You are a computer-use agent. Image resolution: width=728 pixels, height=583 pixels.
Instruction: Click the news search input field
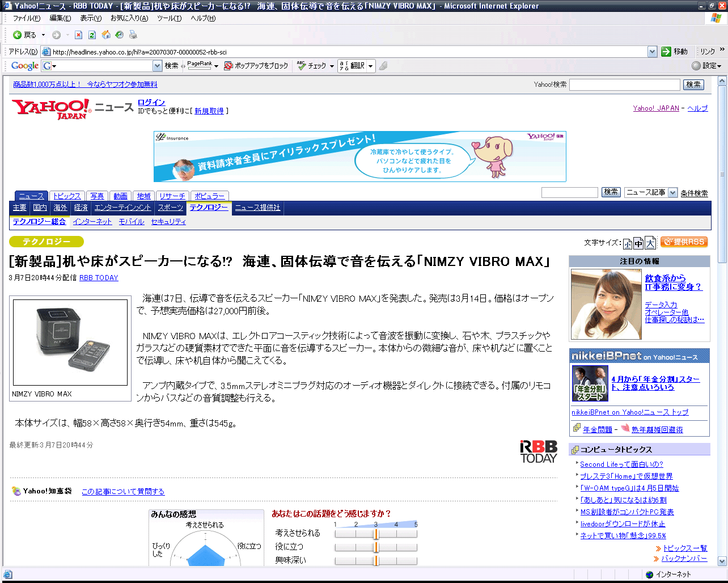coord(570,193)
